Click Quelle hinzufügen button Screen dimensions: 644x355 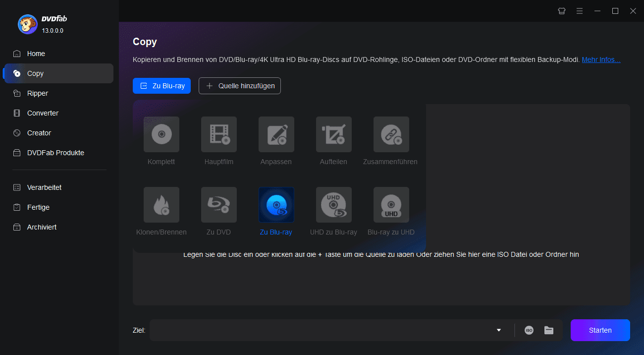240,86
